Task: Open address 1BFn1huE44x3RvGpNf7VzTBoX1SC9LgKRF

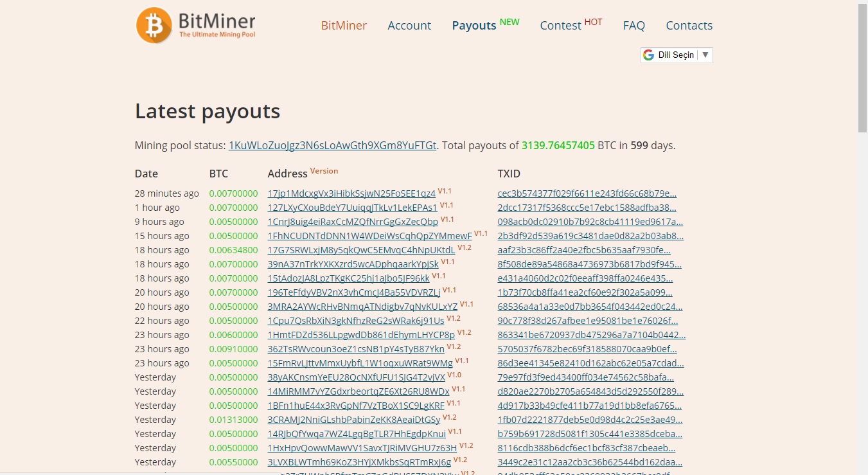Action: 356,406
